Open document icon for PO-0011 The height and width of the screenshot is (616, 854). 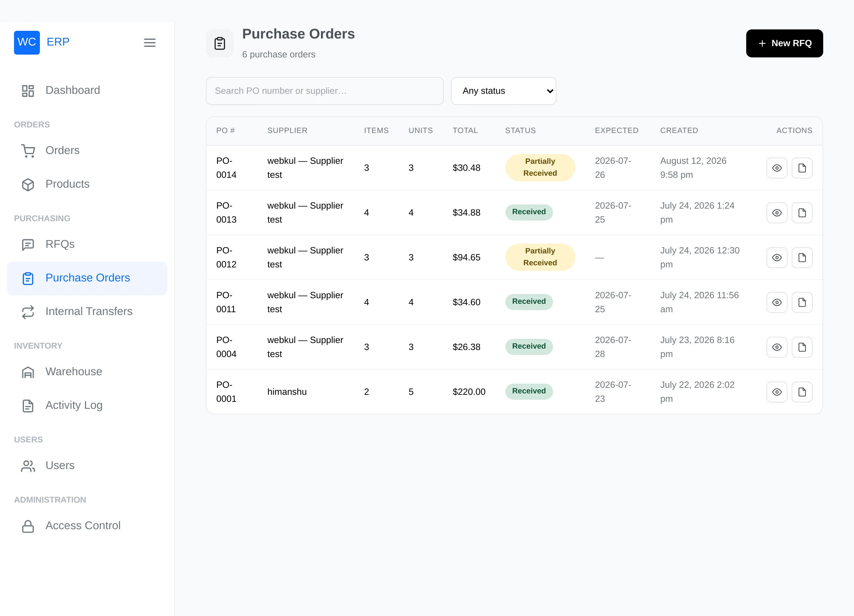pos(802,302)
